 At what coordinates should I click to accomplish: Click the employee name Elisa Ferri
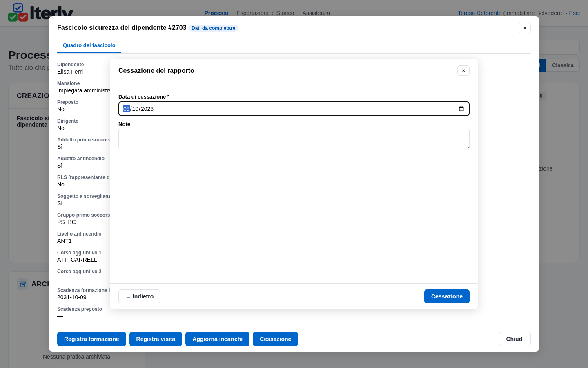[70, 72]
